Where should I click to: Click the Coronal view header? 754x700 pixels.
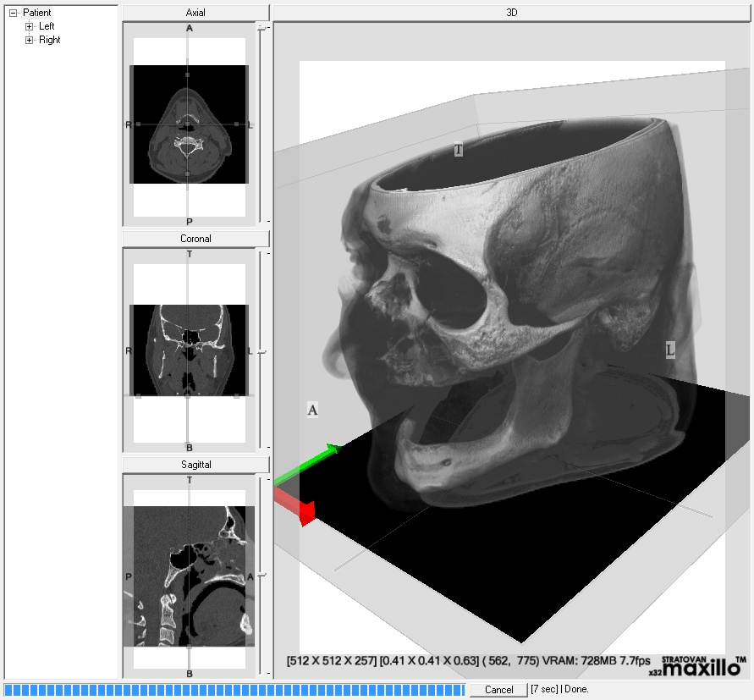coord(195,239)
